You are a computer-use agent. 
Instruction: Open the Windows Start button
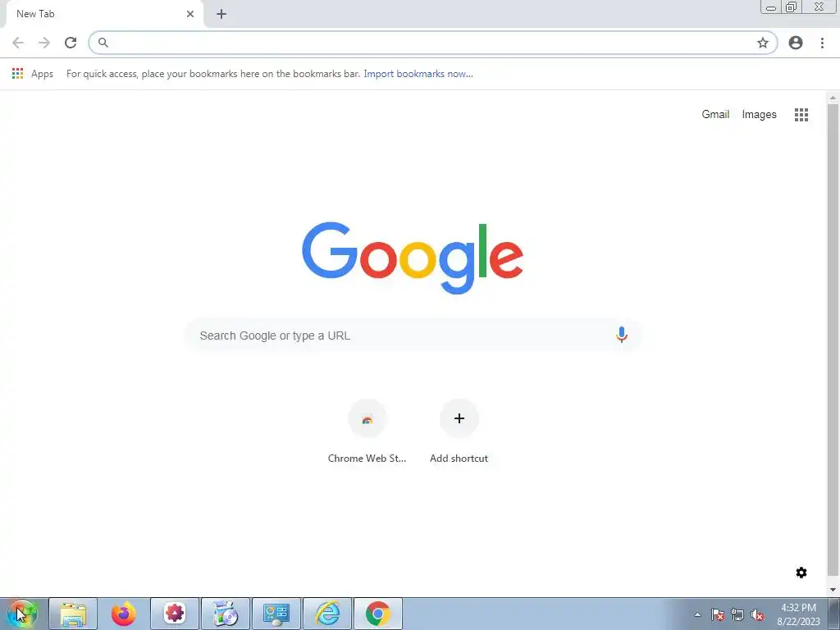pyautogui.click(x=22, y=614)
